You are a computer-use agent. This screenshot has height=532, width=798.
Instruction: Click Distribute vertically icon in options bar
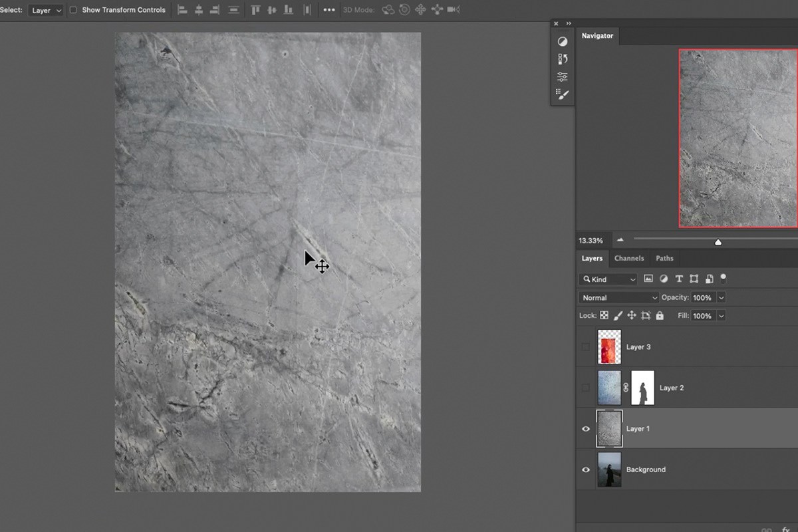[233, 10]
